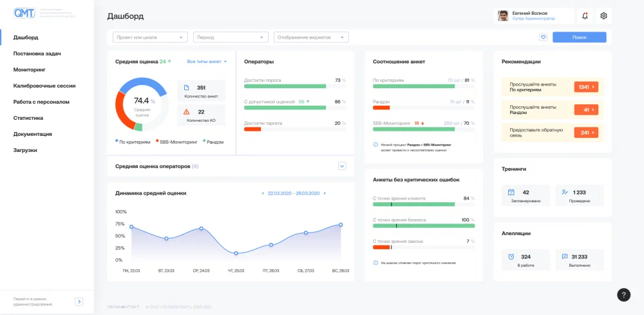Click the blue Поиск button
Screen dimensions: 644x315
[x=579, y=37]
